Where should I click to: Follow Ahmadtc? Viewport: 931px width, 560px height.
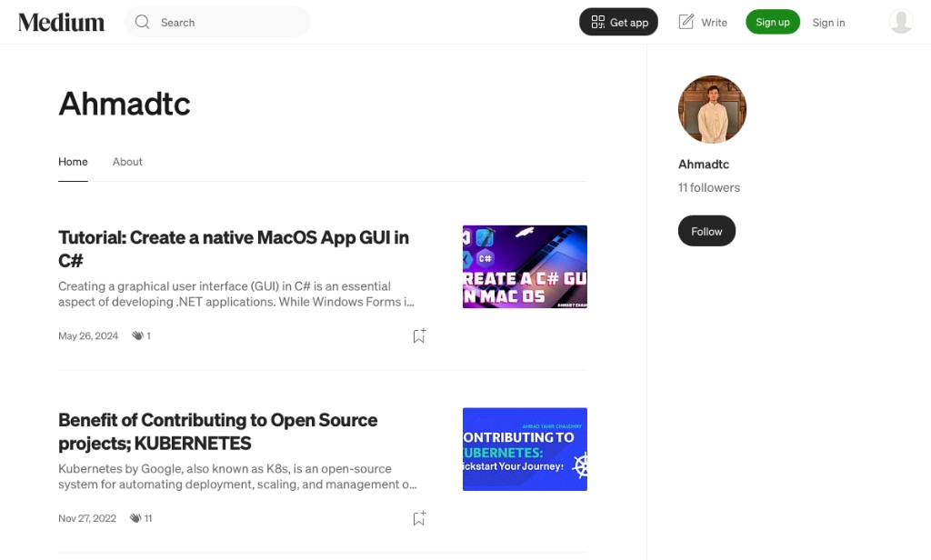706,231
